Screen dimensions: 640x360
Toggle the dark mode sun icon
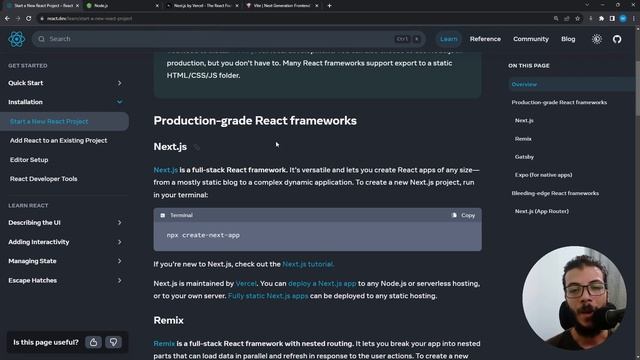point(596,39)
